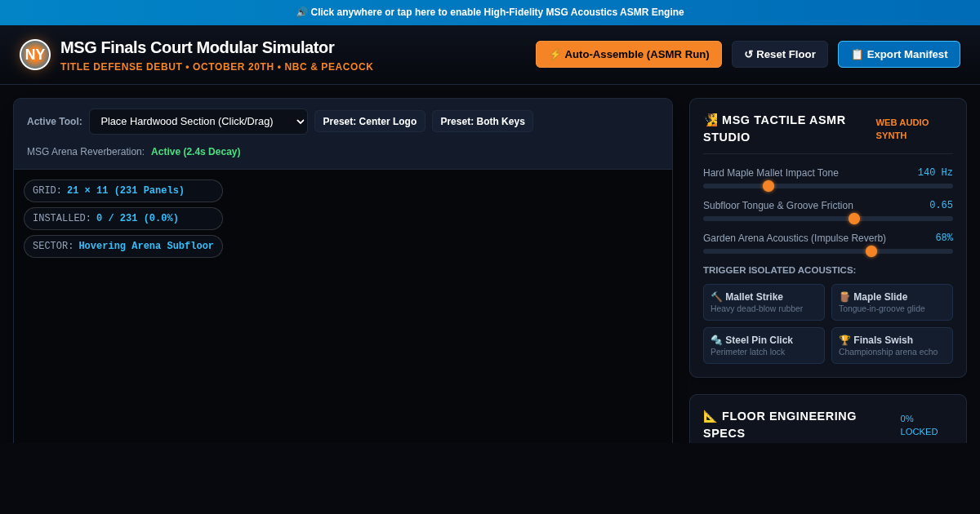Trigger the Mallet Strike sound

coord(764,302)
